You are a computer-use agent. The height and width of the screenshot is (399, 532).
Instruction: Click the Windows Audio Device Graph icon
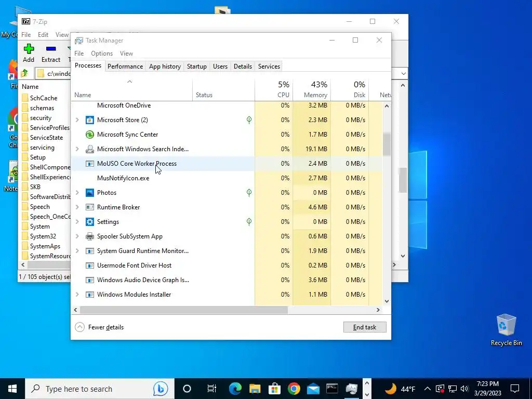tap(89, 280)
